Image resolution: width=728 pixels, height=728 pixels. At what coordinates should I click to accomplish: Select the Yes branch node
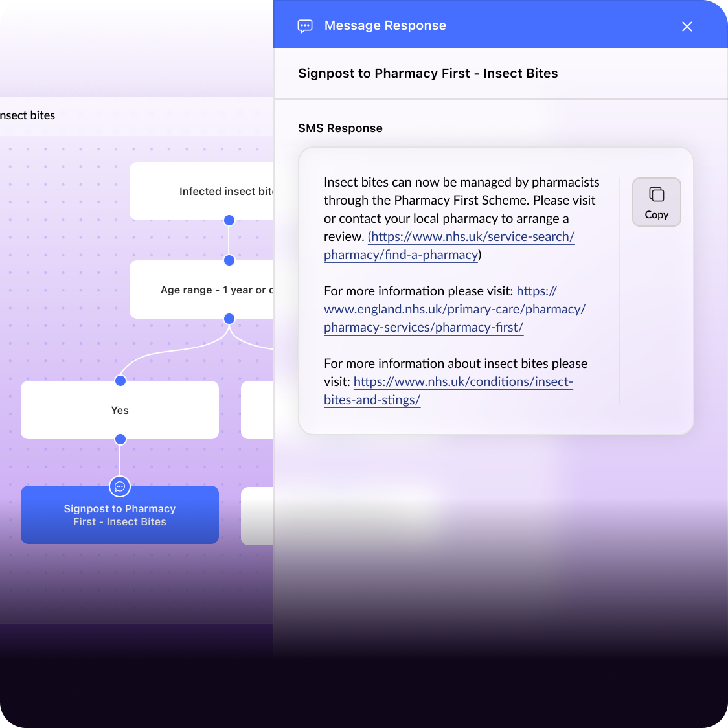[x=120, y=410]
